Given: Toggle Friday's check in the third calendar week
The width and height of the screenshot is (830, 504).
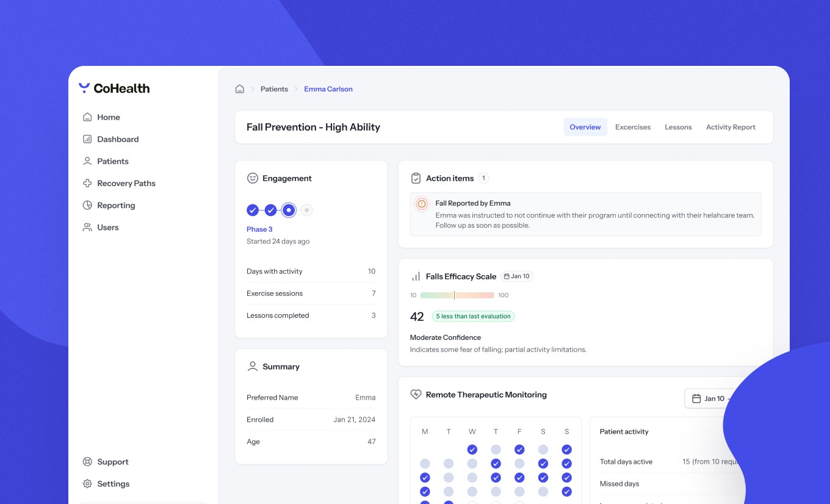Looking at the screenshot, I should (519, 478).
